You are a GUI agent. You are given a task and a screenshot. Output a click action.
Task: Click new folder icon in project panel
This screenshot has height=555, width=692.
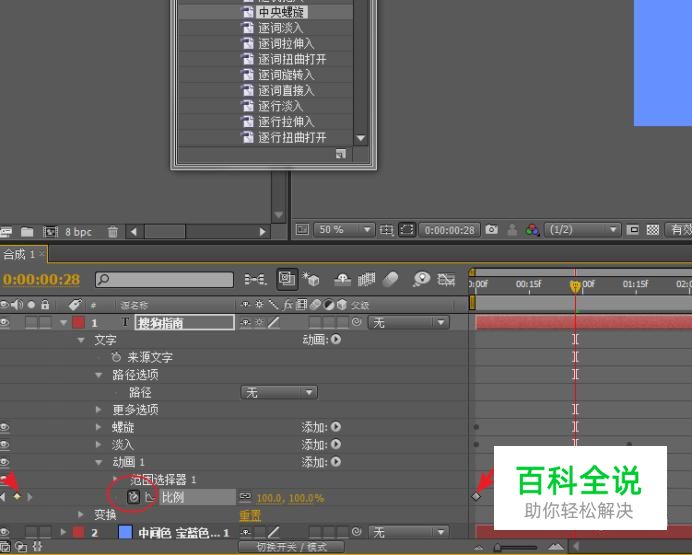pos(27,232)
